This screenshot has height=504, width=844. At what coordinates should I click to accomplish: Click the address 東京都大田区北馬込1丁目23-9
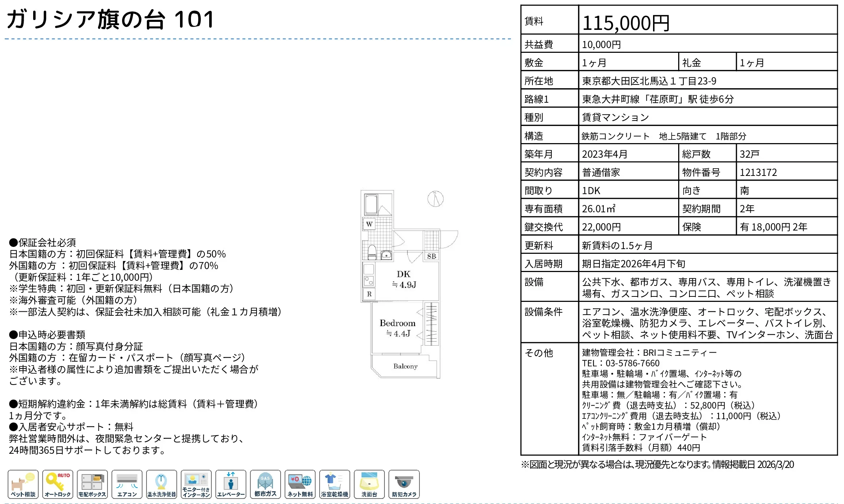(649, 81)
